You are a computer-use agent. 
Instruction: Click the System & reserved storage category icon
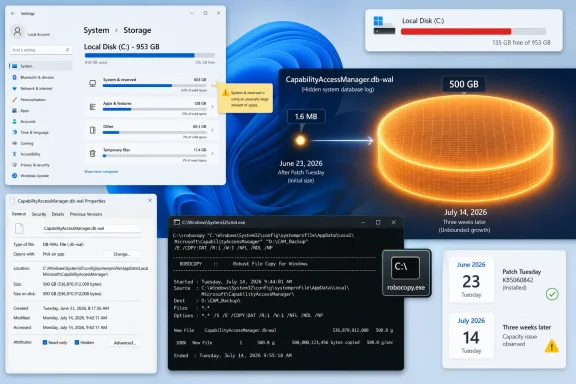coord(93,83)
